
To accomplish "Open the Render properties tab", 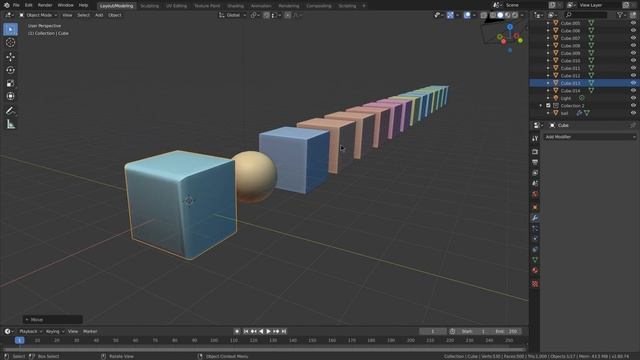I will [x=535, y=152].
